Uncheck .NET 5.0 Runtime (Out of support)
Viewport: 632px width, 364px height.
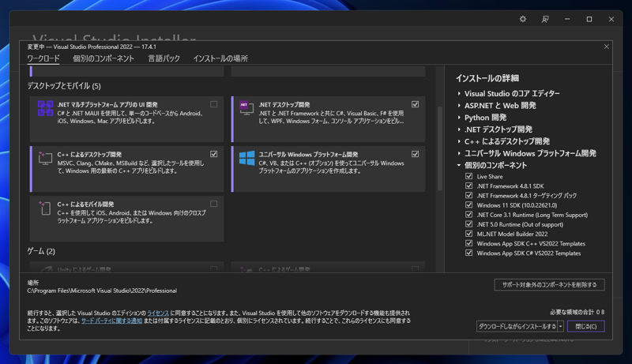click(x=468, y=224)
